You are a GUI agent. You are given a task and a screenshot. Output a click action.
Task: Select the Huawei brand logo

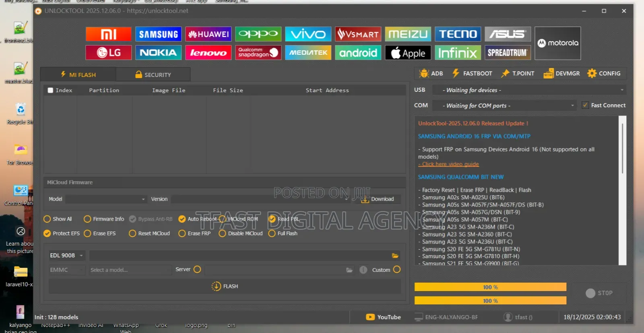[x=208, y=34]
